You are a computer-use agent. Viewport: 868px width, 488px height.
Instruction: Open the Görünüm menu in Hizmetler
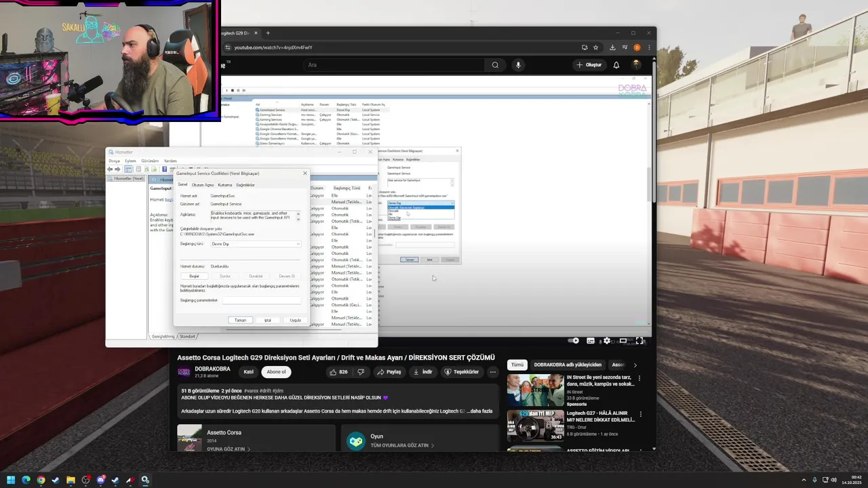click(x=150, y=161)
